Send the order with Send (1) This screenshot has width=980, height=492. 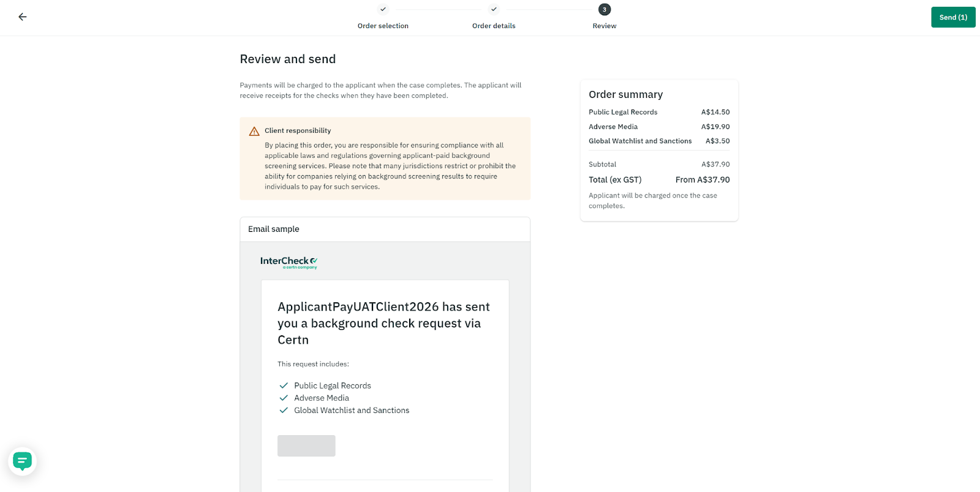(x=953, y=17)
